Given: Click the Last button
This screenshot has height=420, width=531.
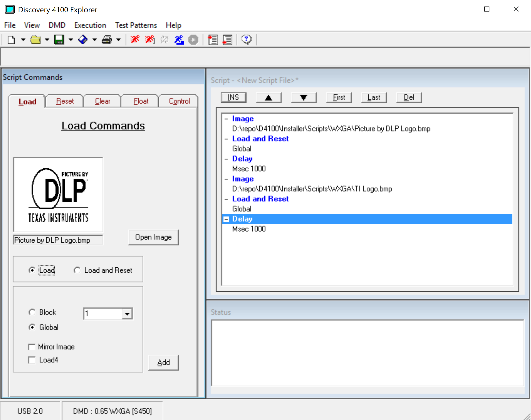Looking at the screenshot, I should (x=374, y=97).
